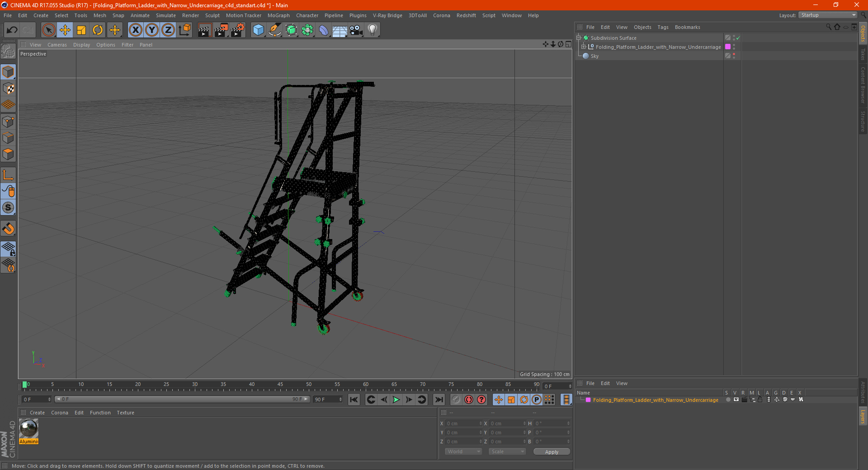Toggle Snap with the S icon

point(8,207)
